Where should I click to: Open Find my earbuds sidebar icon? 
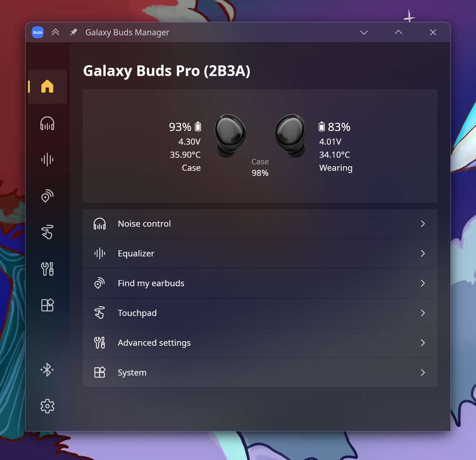[47, 196]
